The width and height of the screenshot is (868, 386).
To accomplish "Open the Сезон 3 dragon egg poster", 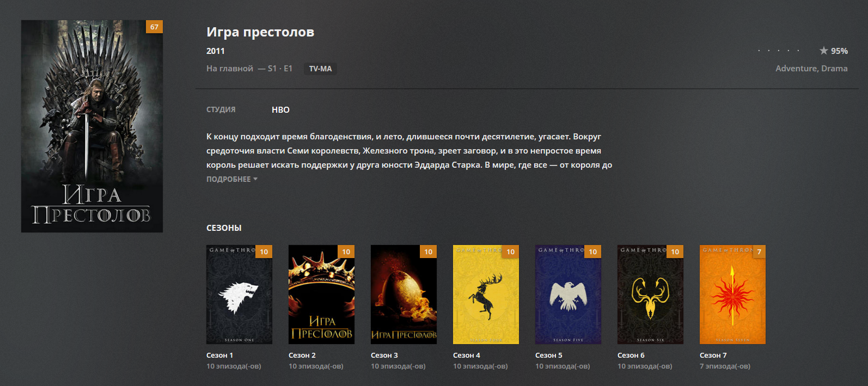I will coord(404,295).
